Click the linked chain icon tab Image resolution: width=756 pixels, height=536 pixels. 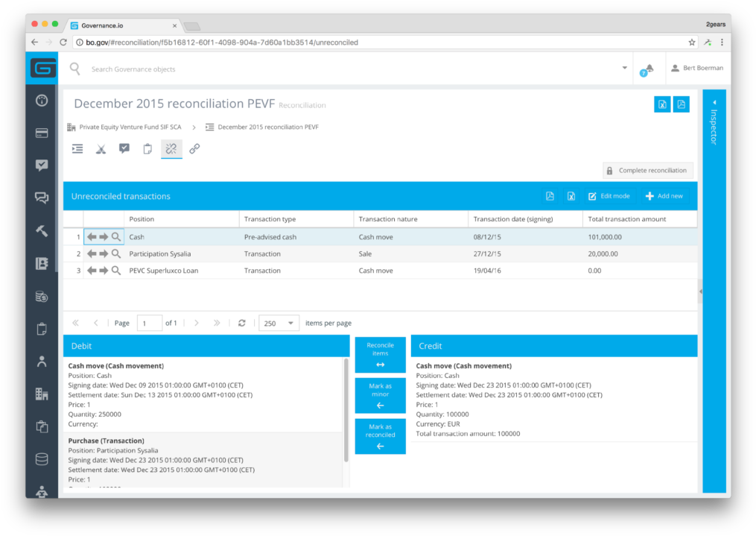tap(194, 149)
